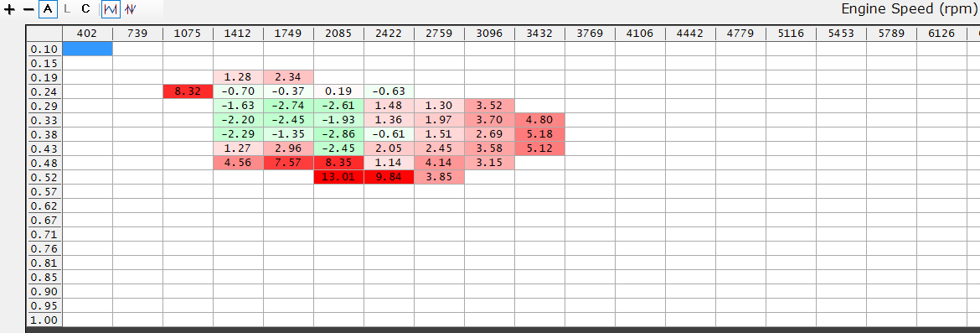Click the cell showing 2.69
This screenshot has height=333, width=980.
pos(489,134)
